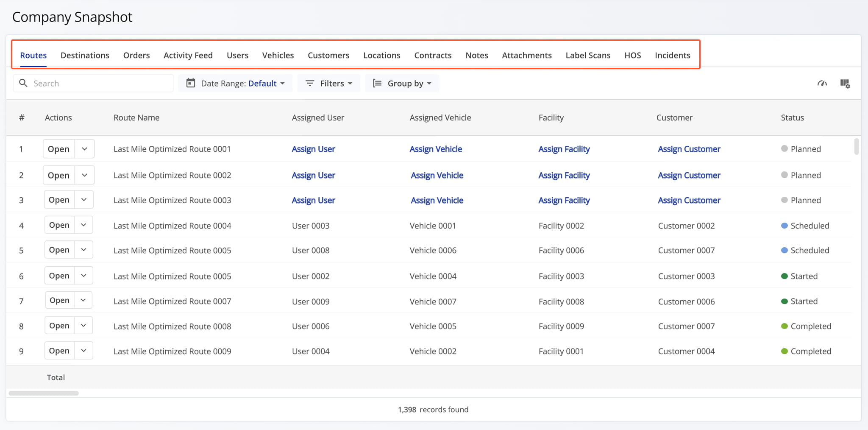Click Assign User for Route 0001

(x=313, y=149)
